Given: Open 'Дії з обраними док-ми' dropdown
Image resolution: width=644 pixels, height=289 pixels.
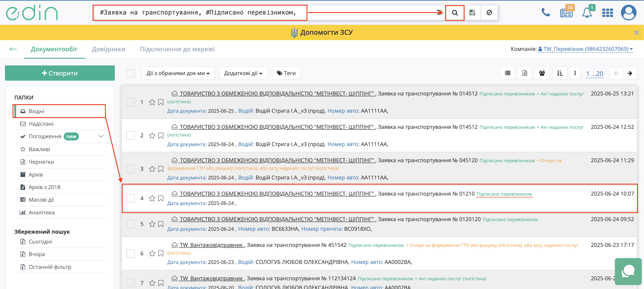Looking at the screenshot, I should [x=178, y=73].
